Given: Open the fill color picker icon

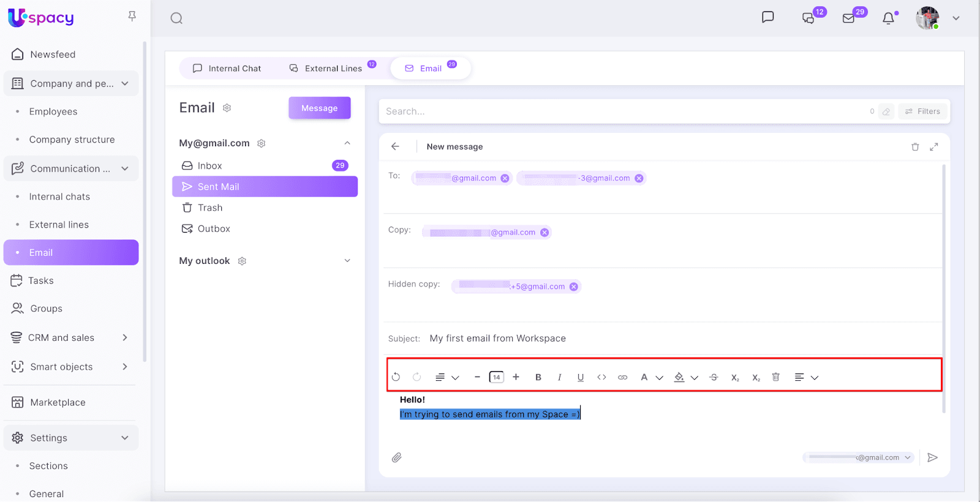Looking at the screenshot, I should pyautogui.click(x=679, y=377).
